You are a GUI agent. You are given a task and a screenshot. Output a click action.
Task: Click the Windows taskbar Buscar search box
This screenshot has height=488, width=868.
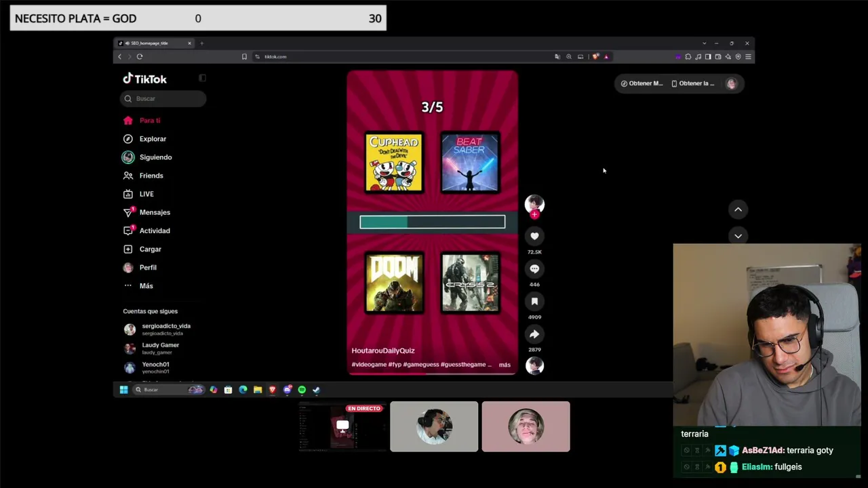[x=169, y=390]
